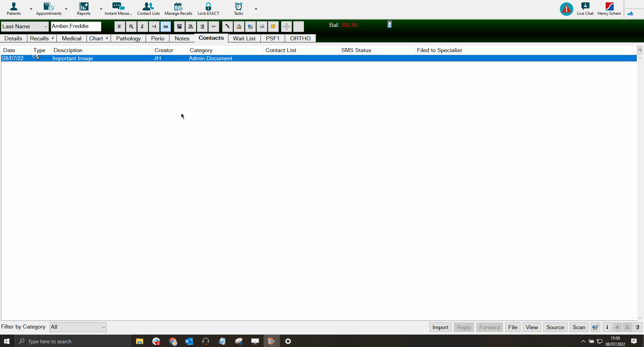Image resolution: width=644 pixels, height=347 pixels.
Task: Open Contact Lists
Action: click(x=148, y=9)
